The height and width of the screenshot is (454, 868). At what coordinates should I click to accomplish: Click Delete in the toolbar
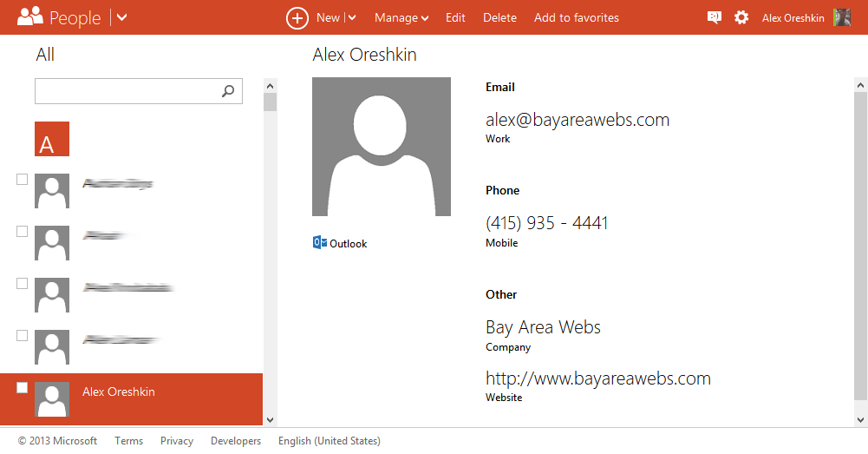[499, 17]
